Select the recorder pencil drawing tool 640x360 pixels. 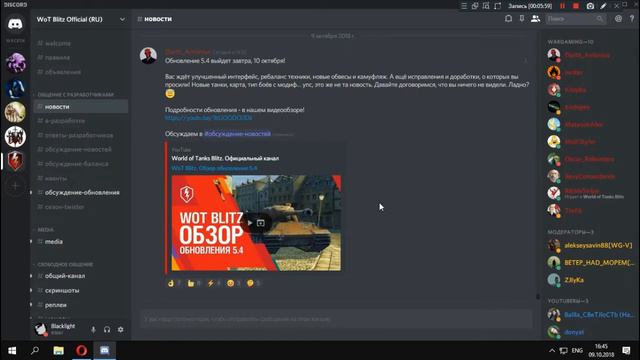pyautogui.click(x=604, y=6)
